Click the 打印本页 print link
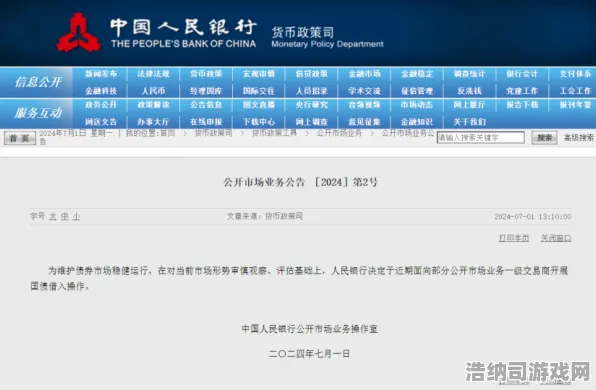This screenshot has height=390, width=596. pos(514,238)
